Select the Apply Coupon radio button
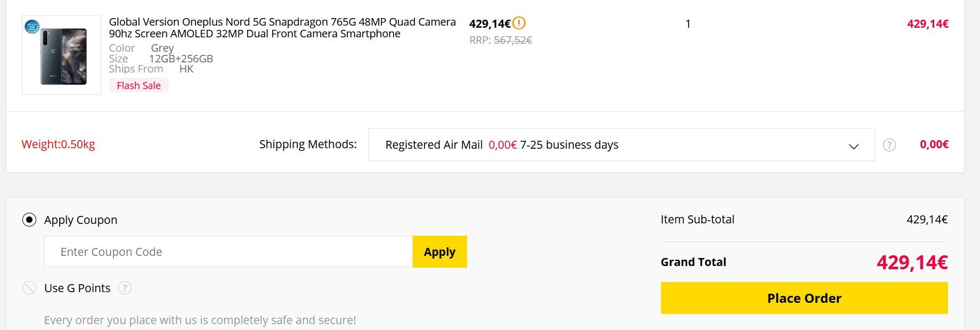 point(29,220)
